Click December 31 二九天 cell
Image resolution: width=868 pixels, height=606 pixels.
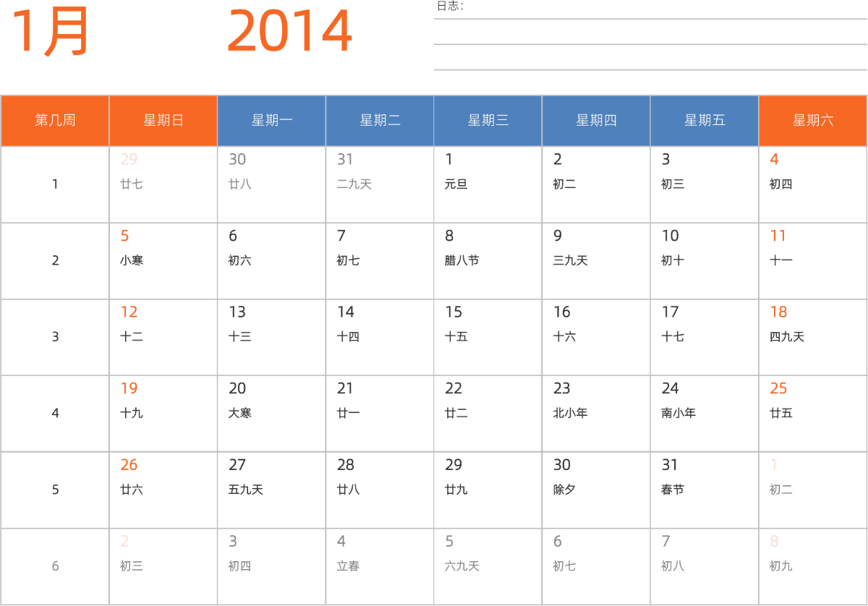click(x=380, y=184)
